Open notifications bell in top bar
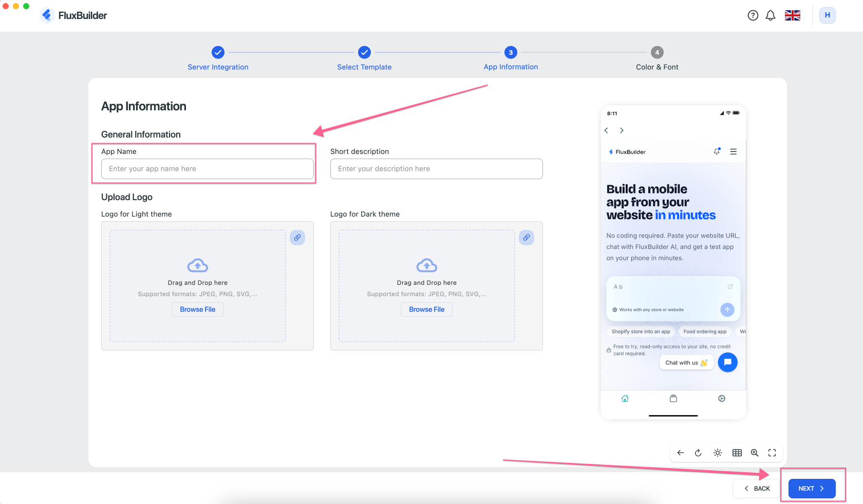 770,15
